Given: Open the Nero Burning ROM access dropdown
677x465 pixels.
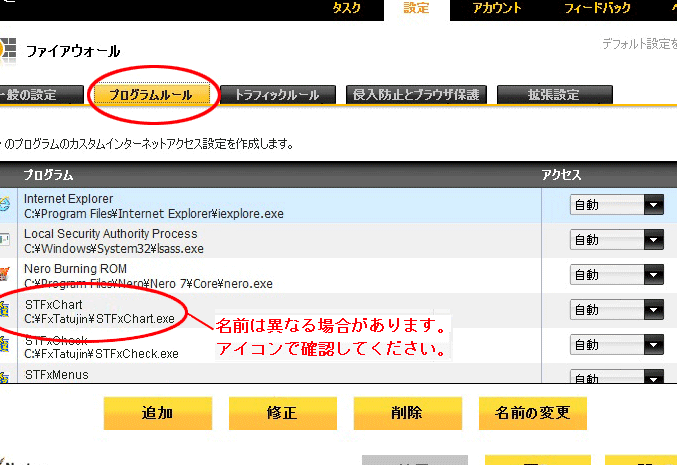Looking at the screenshot, I should click(617, 275).
